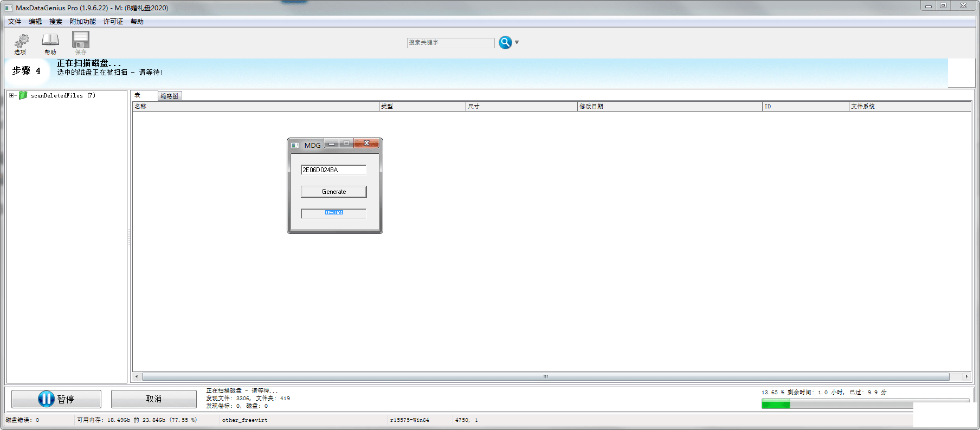Switch to the 表 tab

pyautogui.click(x=144, y=95)
